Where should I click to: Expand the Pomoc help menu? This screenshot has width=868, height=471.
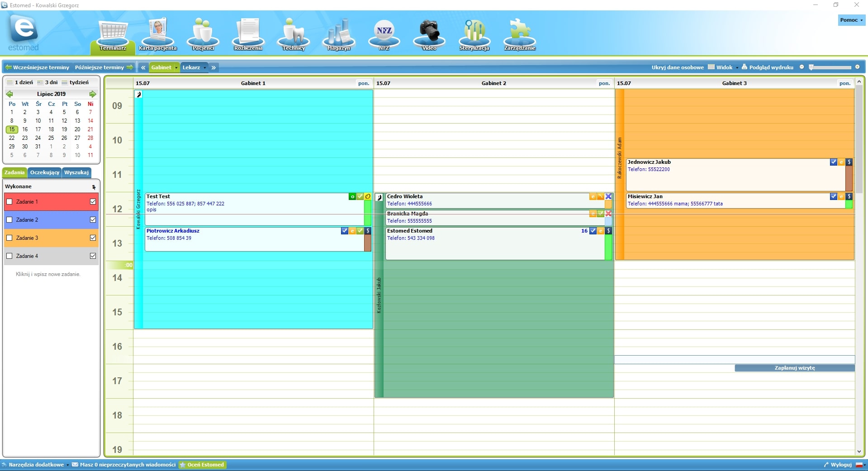[x=851, y=20]
